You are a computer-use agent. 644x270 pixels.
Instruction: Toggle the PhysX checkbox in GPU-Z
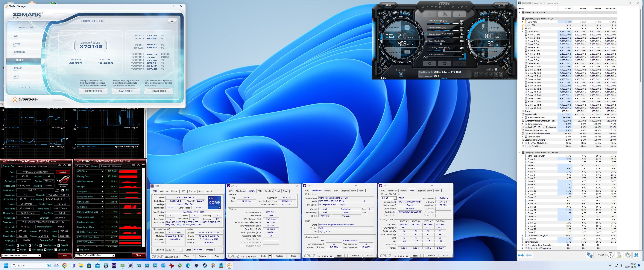[45, 250]
